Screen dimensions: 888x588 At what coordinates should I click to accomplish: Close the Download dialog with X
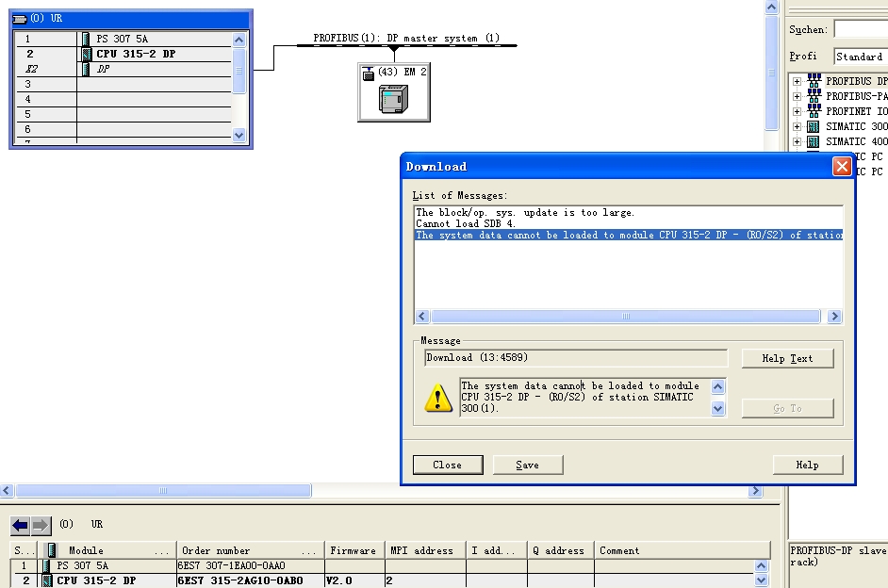pyautogui.click(x=842, y=167)
